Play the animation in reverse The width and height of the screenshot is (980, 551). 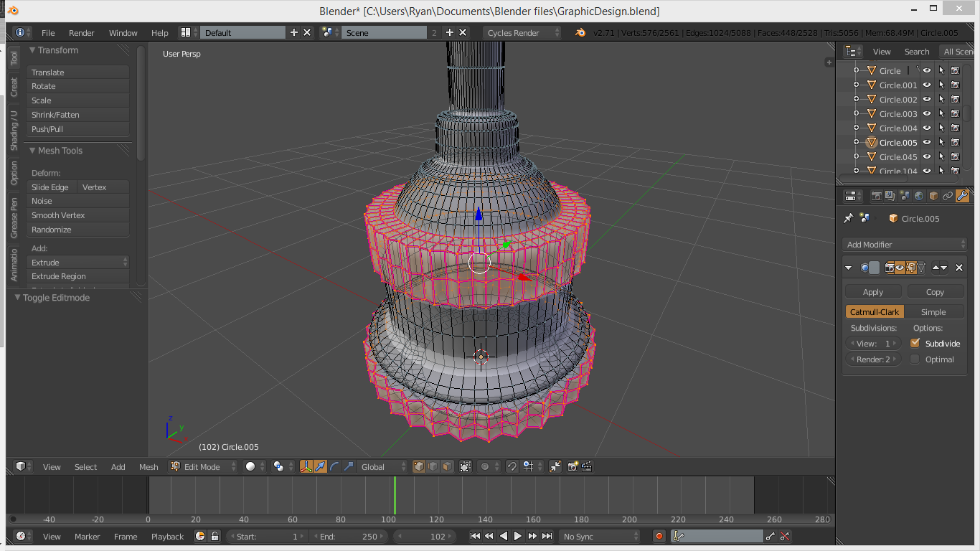pyautogui.click(x=504, y=536)
